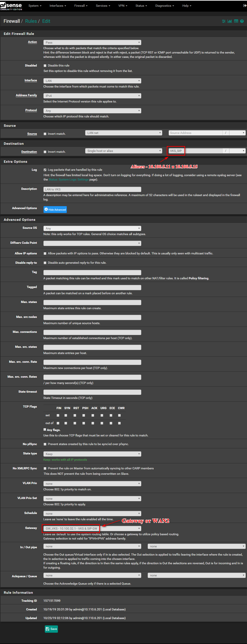Viewport: 247px width, 644px height.
Task: Open the Source OS dropdown
Action: click(92, 229)
